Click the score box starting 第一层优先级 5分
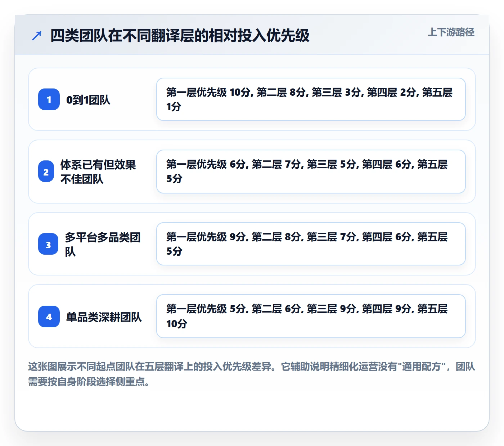 (x=311, y=316)
